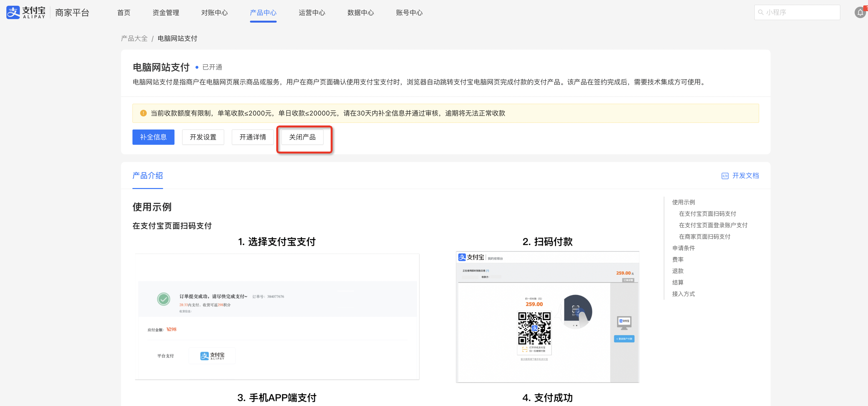The image size is (868, 406).
Task: Click the 商家平台 header title
Action: 72,13
